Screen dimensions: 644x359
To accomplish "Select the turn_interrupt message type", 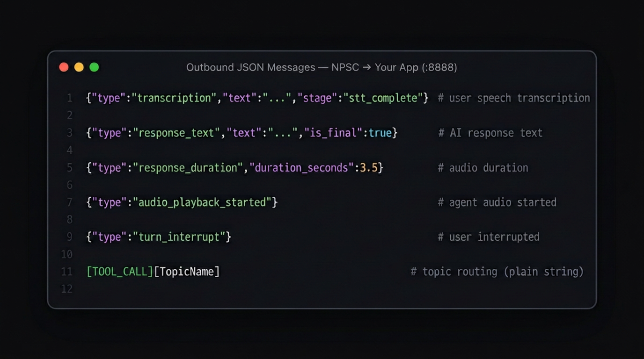I will click(x=180, y=237).
